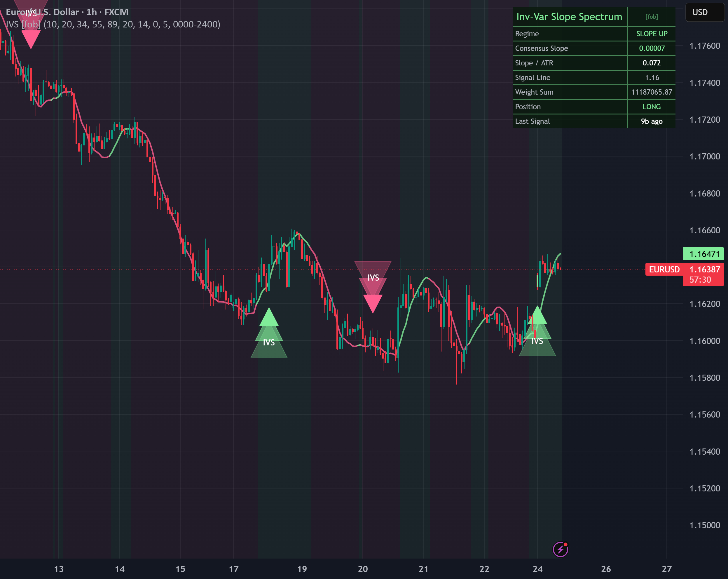The width and height of the screenshot is (728, 579).
Task: Click the EURUSD price label
Action: (x=664, y=269)
